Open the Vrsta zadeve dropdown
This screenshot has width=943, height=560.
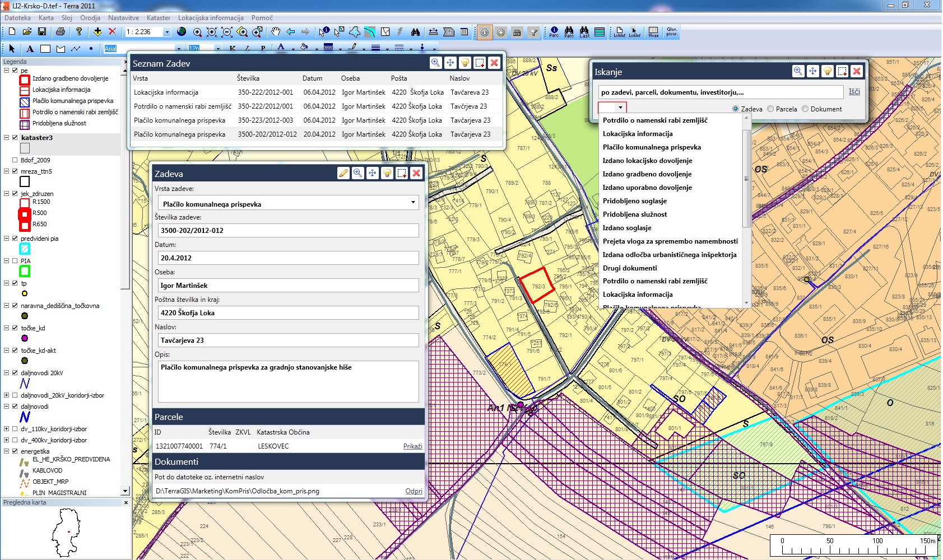point(413,202)
